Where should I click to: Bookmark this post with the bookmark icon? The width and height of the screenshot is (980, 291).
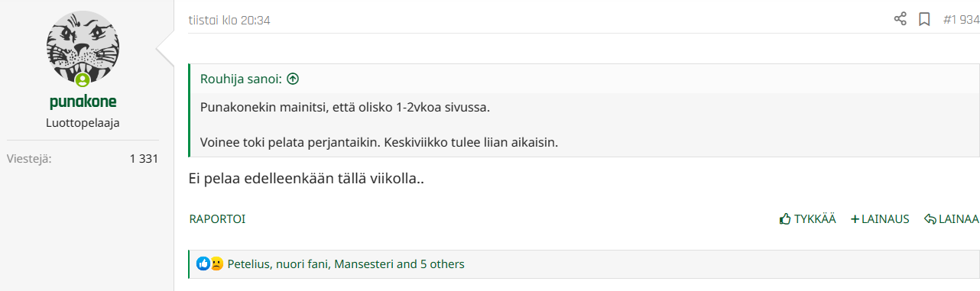[924, 19]
